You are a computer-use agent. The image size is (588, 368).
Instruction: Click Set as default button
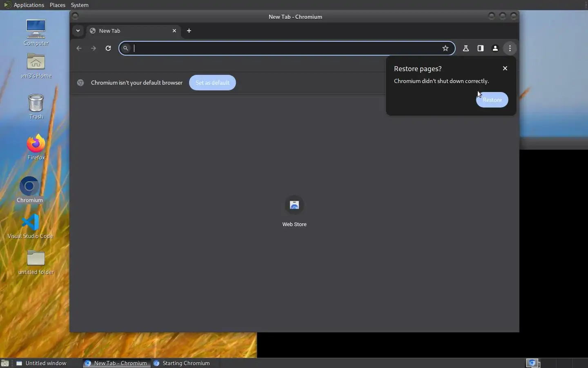pyautogui.click(x=212, y=83)
